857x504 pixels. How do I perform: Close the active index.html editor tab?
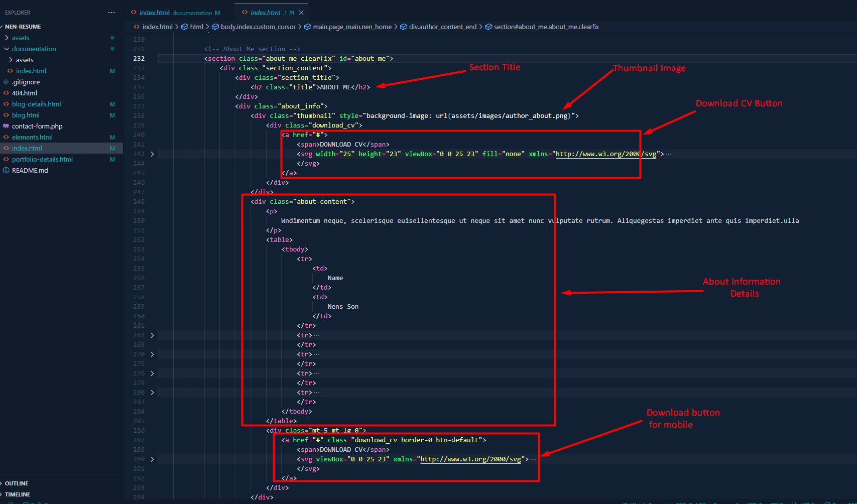point(301,13)
